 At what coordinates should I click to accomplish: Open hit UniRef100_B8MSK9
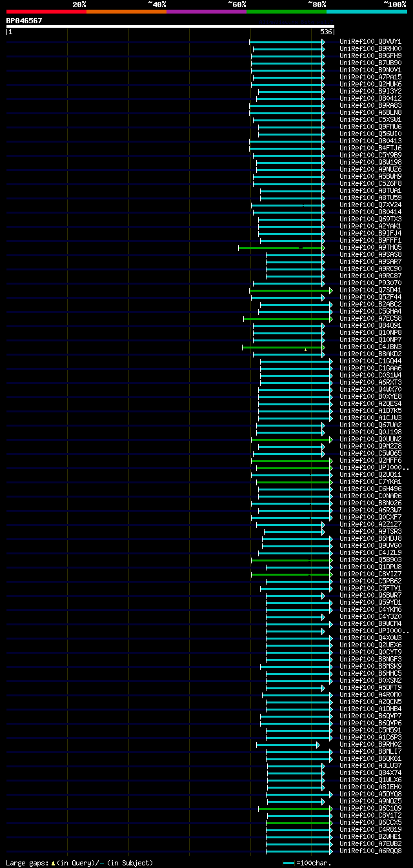pyautogui.click(x=370, y=666)
